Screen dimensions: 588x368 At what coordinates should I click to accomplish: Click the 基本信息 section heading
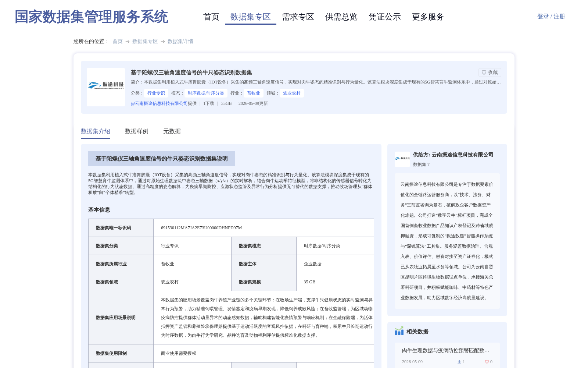tap(99, 210)
